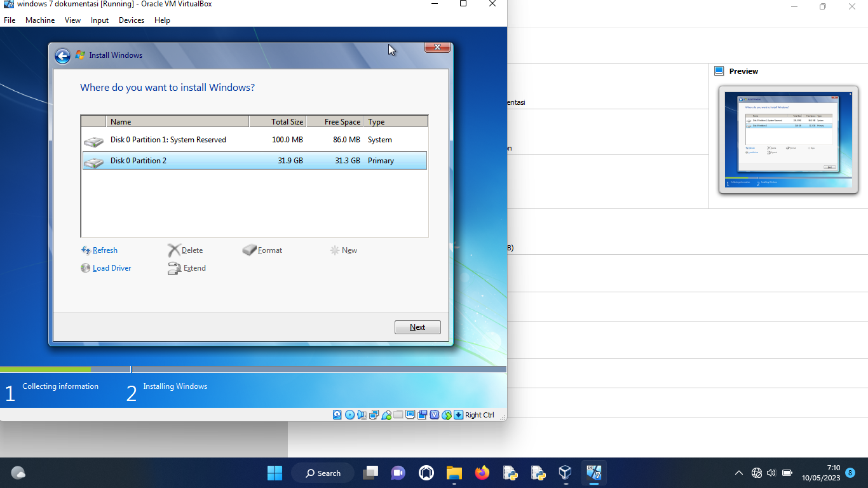This screenshot has width=868, height=488.
Task: Click the Refresh link
Action: click(x=105, y=250)
